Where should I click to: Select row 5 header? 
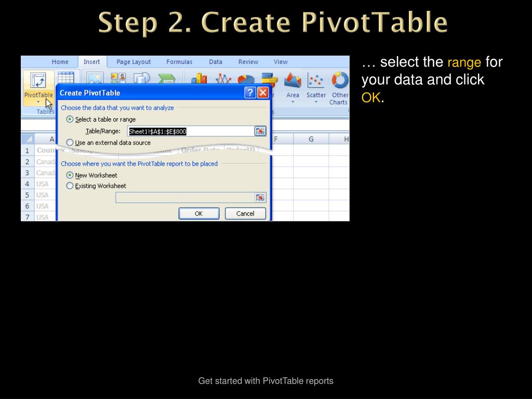coord(28,195)
